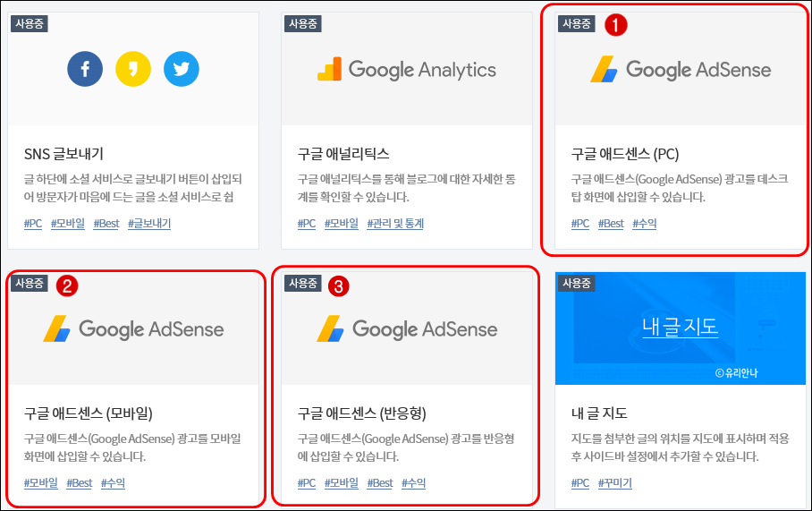Screen dimensions: 812x511
Task: Click #Best tag under SNS 글보내기
Action: pos(106,224)
